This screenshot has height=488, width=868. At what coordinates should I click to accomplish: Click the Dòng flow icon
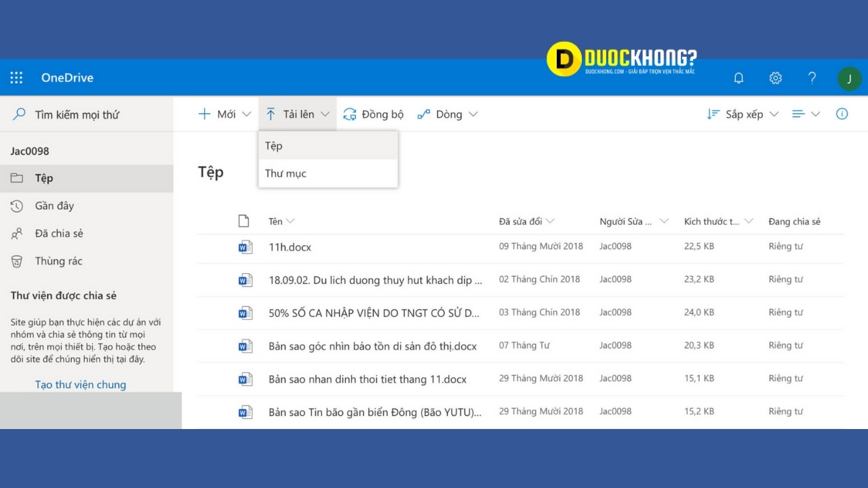pos(424,114)
